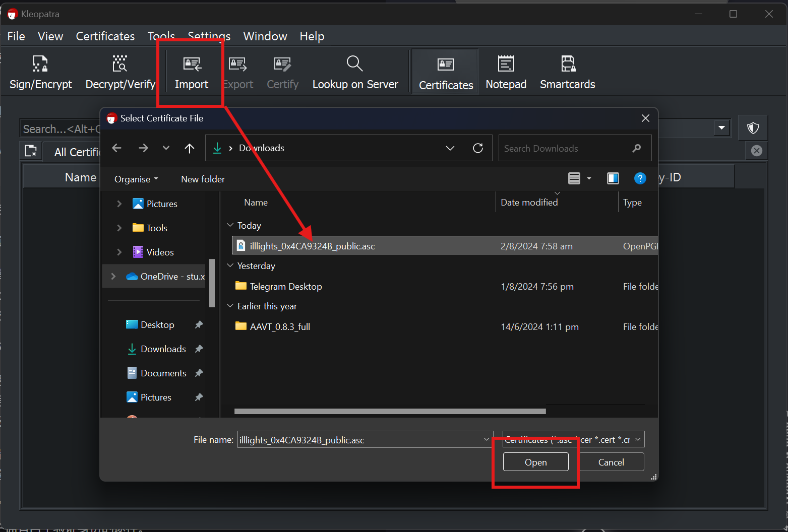Create a New folder
The image size is (788, 532).
pos(203,179)
